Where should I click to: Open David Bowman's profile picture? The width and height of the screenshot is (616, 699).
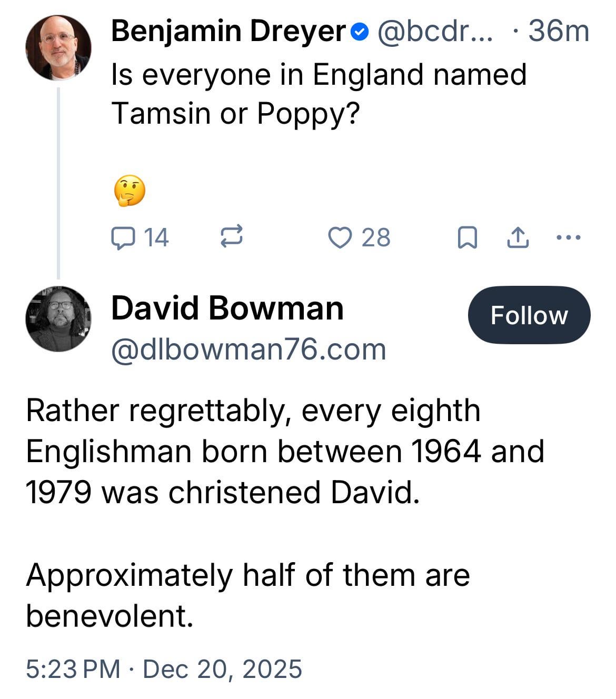[58, 318]
